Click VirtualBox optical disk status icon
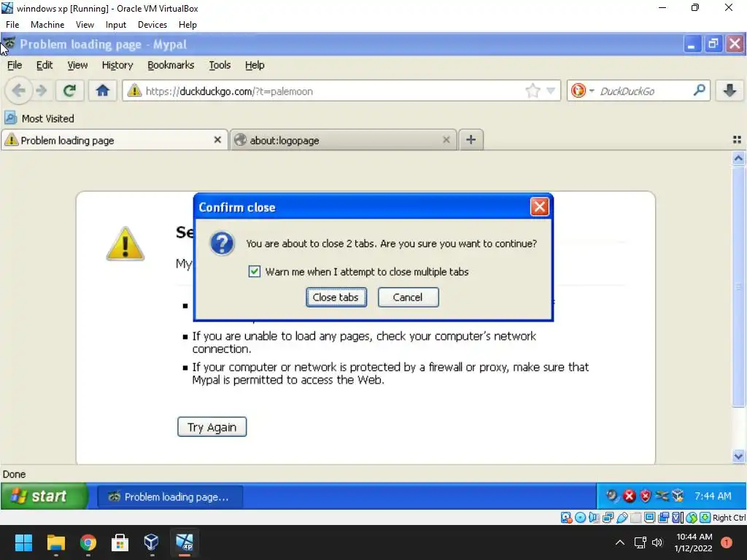The height and width of the screenshot is (560, 747). point(580,518)
